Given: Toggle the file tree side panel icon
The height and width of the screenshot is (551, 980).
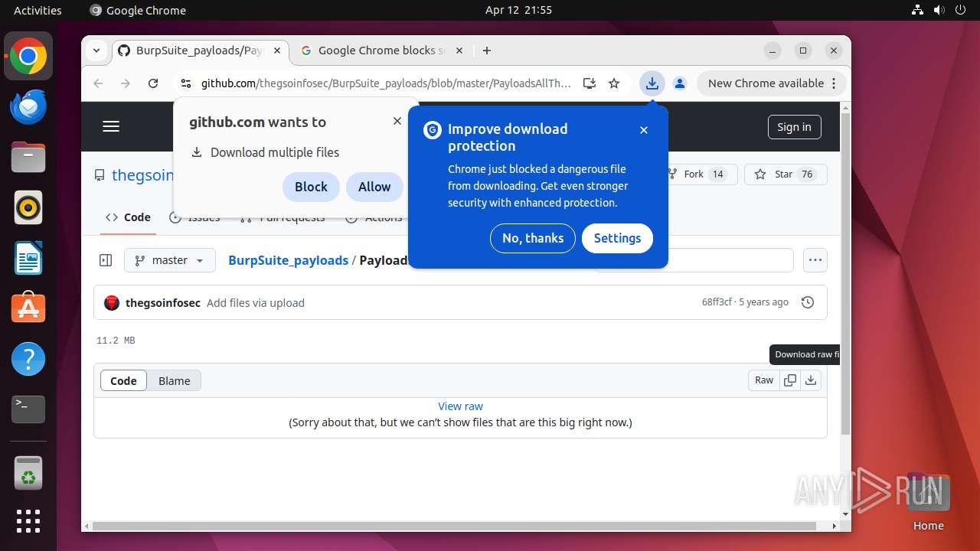Looking at the screenshot, I should coord(106,260).
